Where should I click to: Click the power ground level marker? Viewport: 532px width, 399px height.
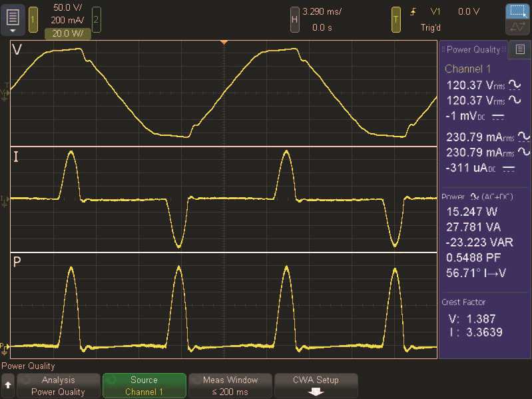click(5, 348)
